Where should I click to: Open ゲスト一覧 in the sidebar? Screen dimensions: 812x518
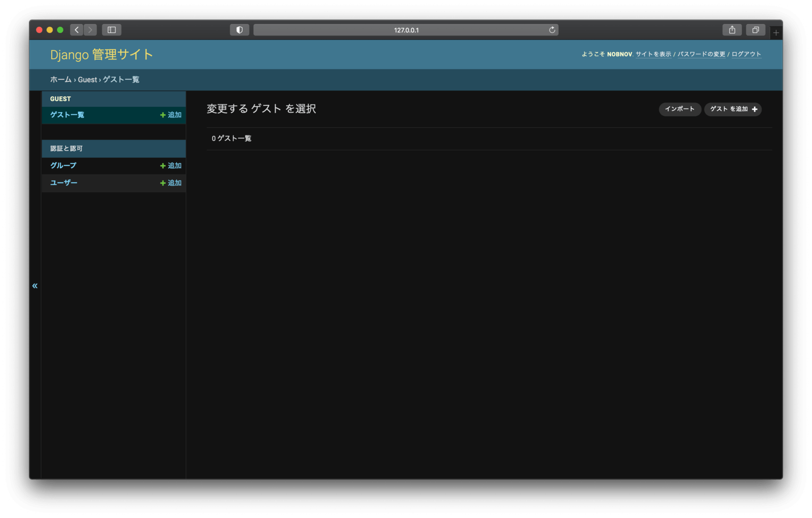67,115
